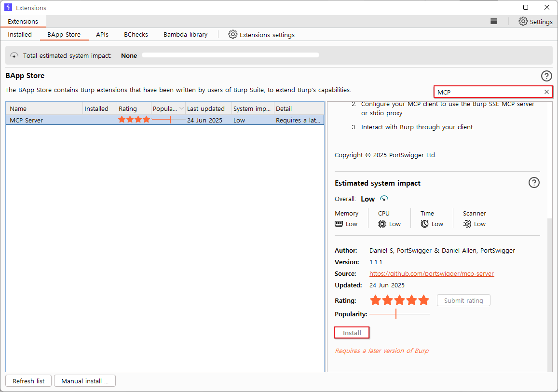Image resolution: width=558 pixels, height=392 pixels.
Task: Open the APIs tab
Action: [x=102, y=35]
